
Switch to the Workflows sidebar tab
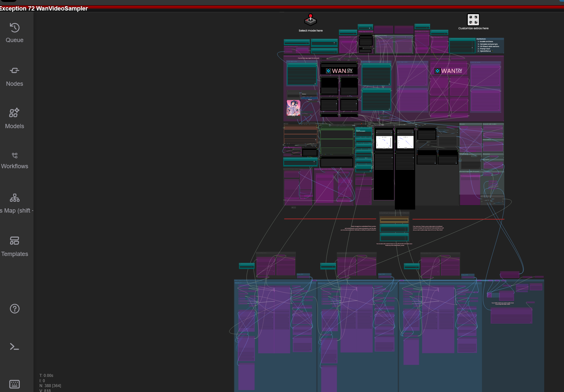coord(14,161)
